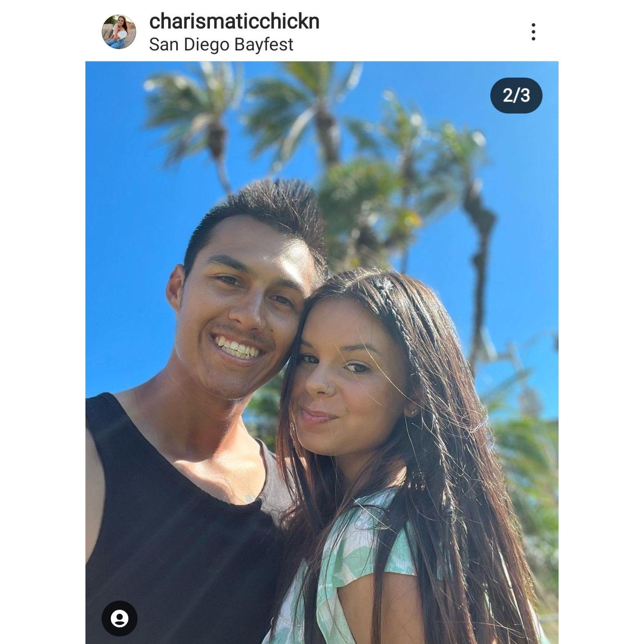The width and height of the screenshot is (644, 644).
Task: Open charismaticchickn's profile picture avatar
Action: (x=119, y=32)
